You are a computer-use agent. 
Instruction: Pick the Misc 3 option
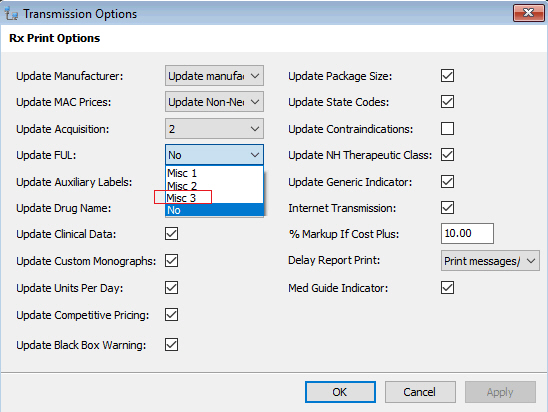(214, 198)
